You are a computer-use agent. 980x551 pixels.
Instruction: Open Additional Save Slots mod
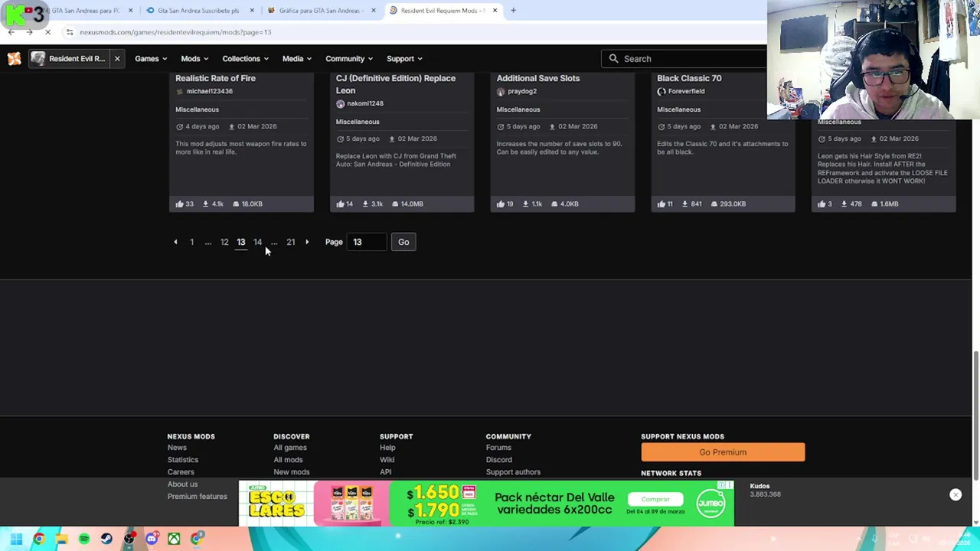(x=537, y=78)
